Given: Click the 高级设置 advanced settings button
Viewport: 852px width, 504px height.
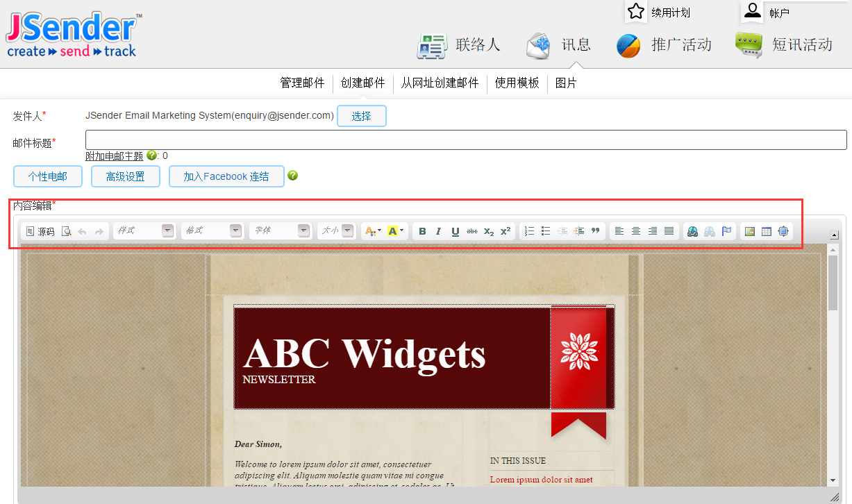Looking at the screenshot, I should pos(126,176).
